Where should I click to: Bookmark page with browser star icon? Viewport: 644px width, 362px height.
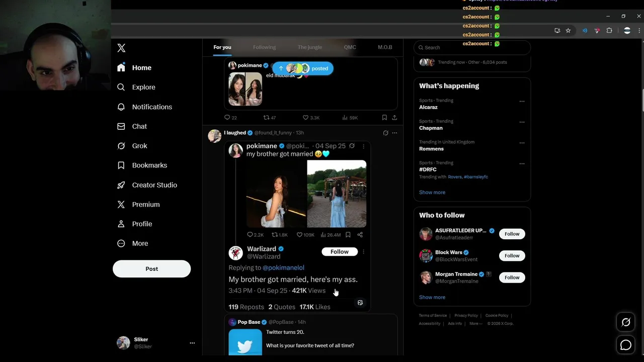coord(568,31)
